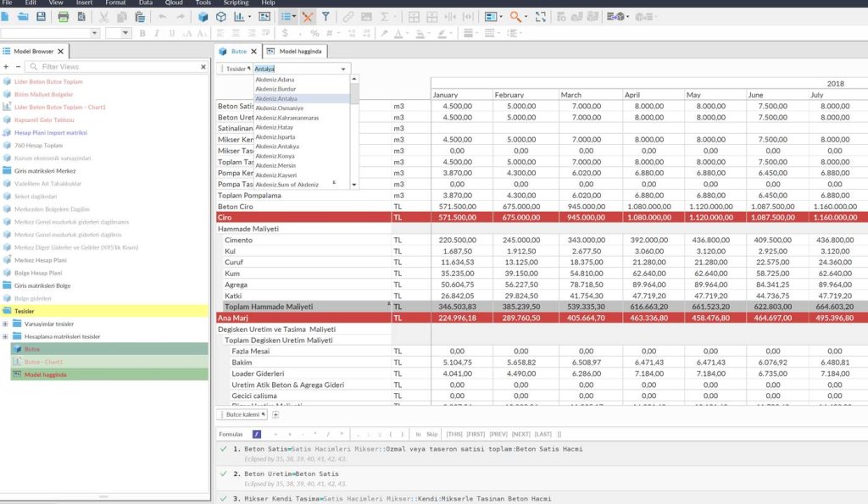Toggle the list view button in toolbar

pyautogui.click(x=286, y=17)
